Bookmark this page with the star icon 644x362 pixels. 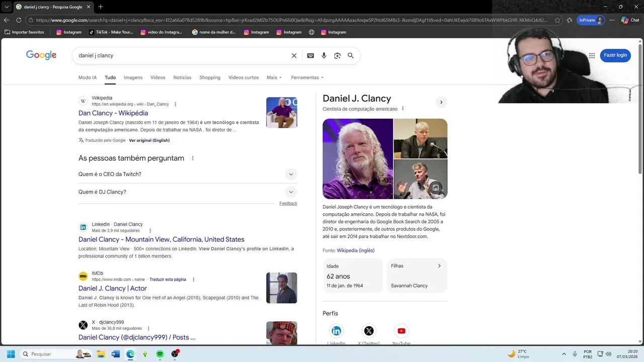pyautogui.click(x=557, y=20)
